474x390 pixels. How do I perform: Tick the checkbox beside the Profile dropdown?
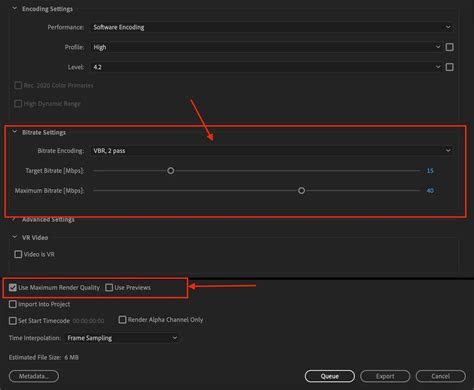[x=449, y=47]
